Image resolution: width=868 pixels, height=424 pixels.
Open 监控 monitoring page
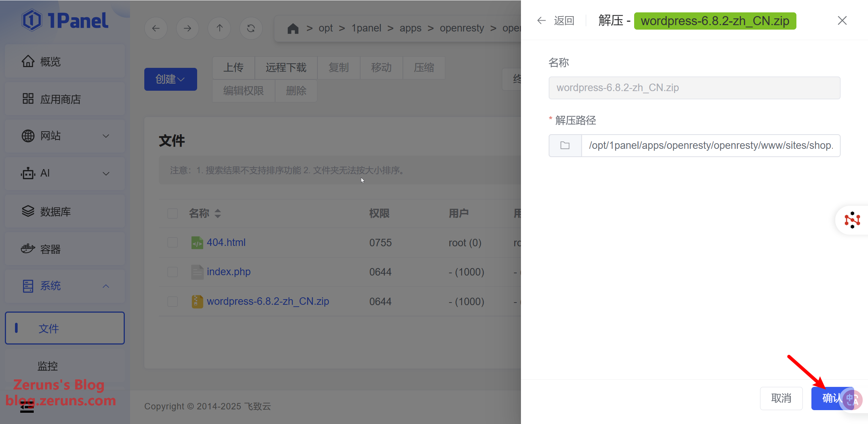pos(65,366)
